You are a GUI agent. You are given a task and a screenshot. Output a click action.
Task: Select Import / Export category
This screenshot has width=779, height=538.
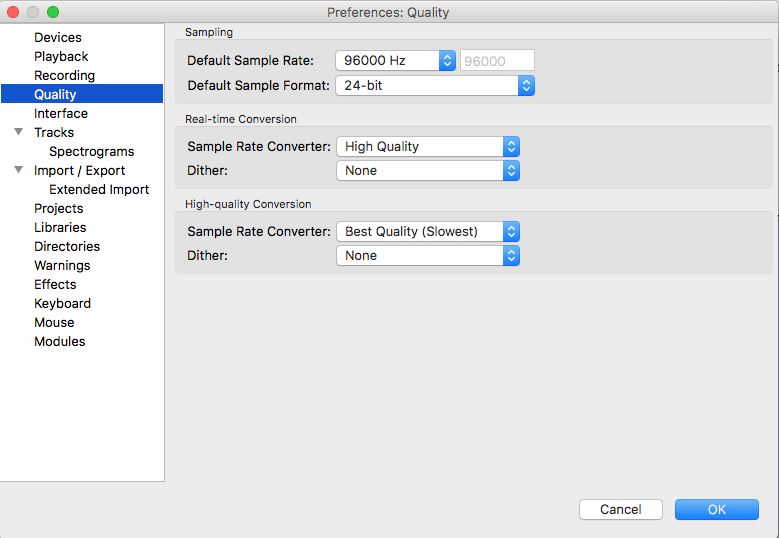pyautogui.click(x=79, y=170)
